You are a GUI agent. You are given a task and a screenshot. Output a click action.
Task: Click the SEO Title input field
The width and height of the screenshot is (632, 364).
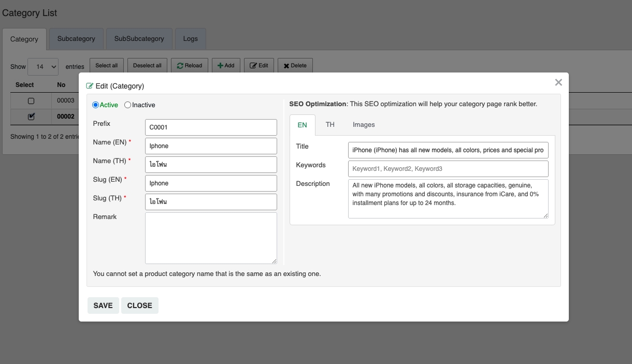(x=448, y=150)
